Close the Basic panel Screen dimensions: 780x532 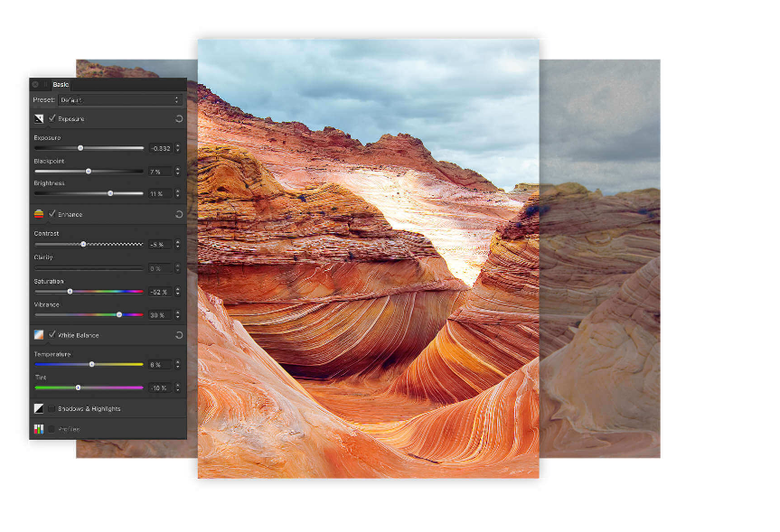pos(35,85)
